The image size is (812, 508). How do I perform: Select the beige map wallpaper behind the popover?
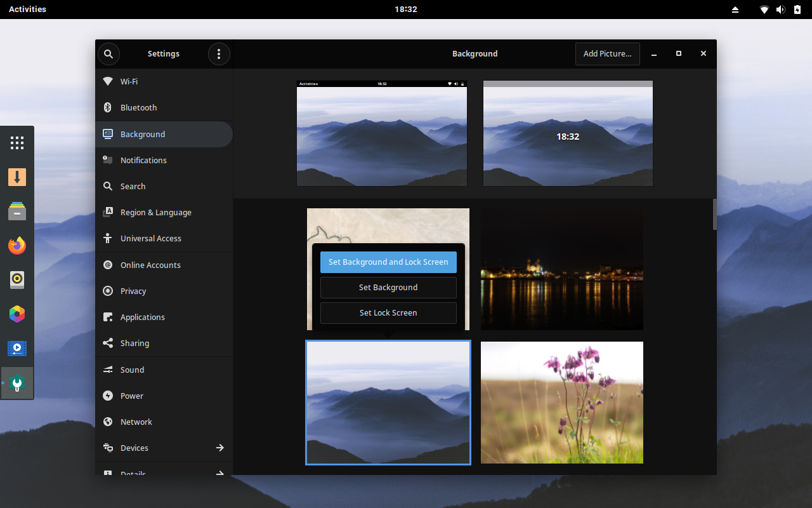pyautogui.click(x=388, y=225)
